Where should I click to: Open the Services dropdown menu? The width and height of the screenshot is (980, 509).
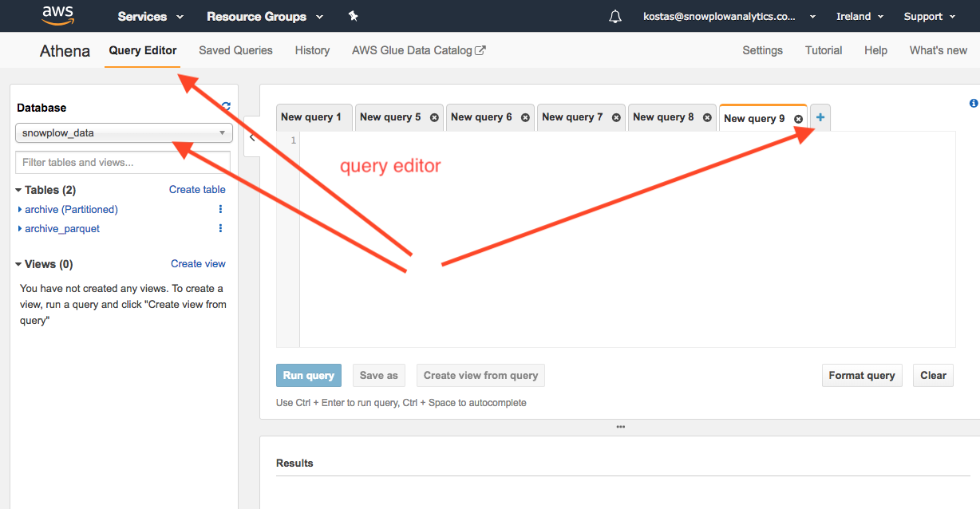(150, 16)
